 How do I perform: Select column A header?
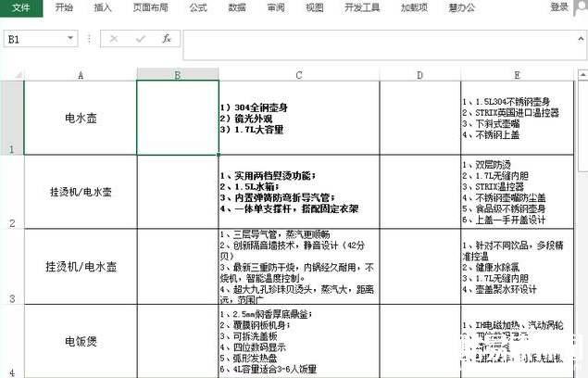coord(81,75)
